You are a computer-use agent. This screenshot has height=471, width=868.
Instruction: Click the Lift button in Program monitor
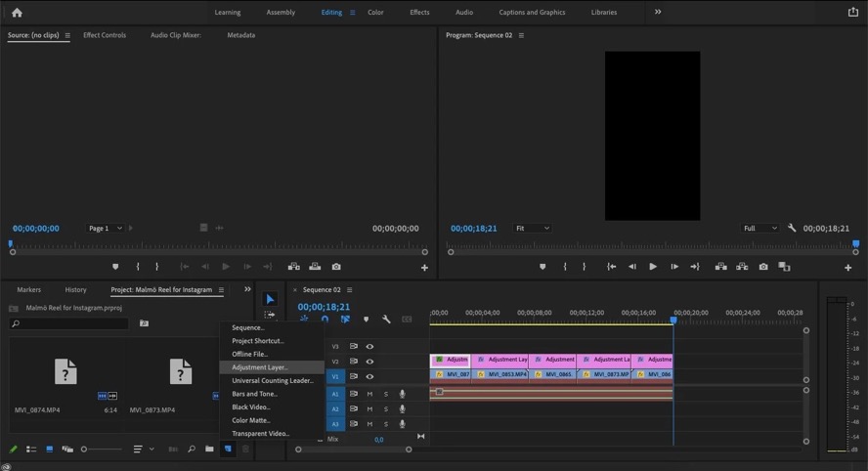click(720, 266)
